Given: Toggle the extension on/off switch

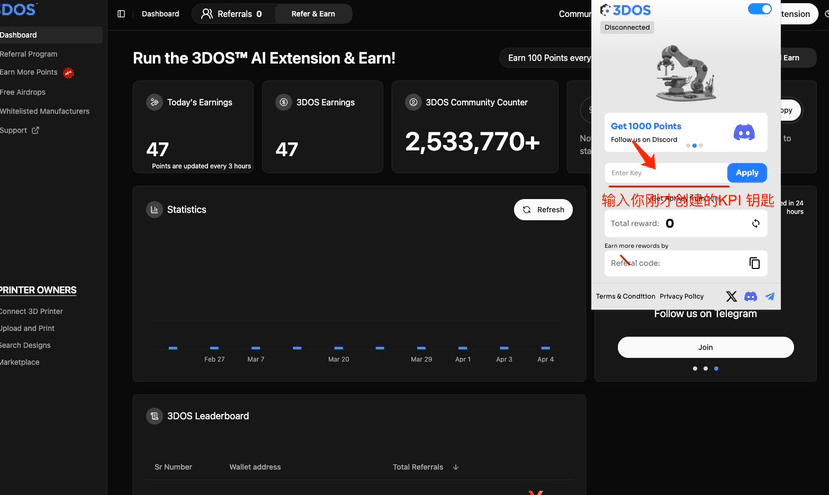Looking at the screenshot, I should click(x=760, y=9).
